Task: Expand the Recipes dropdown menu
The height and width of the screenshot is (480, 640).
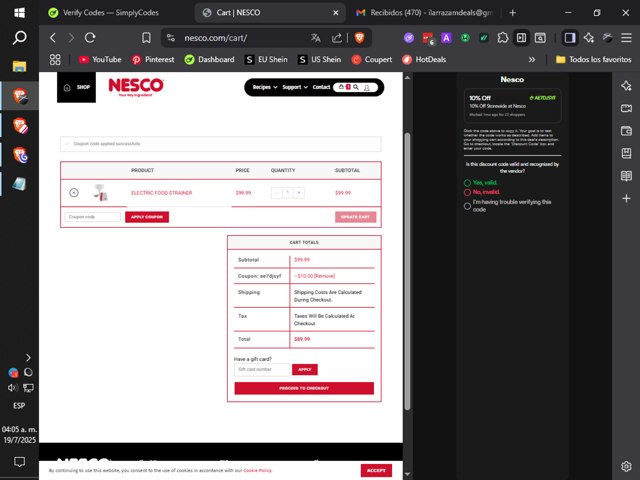Action: tap(265, 87)
